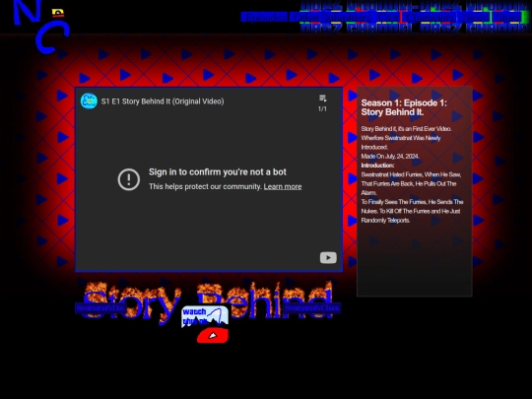
Task: Click 'Sign in to confirm you're not a bot'
Action: [218, 172]
